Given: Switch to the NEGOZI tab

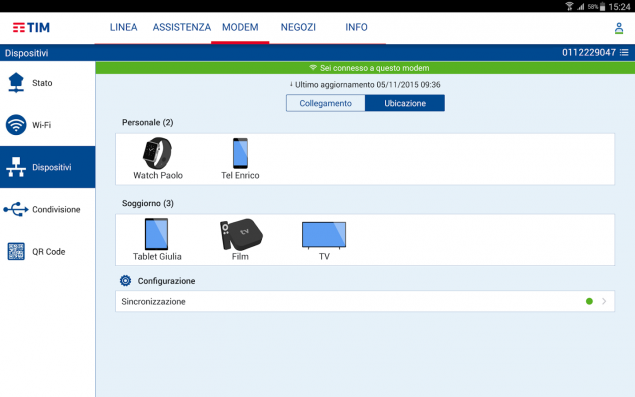Looking at the screenshot, I should [298, 27].
